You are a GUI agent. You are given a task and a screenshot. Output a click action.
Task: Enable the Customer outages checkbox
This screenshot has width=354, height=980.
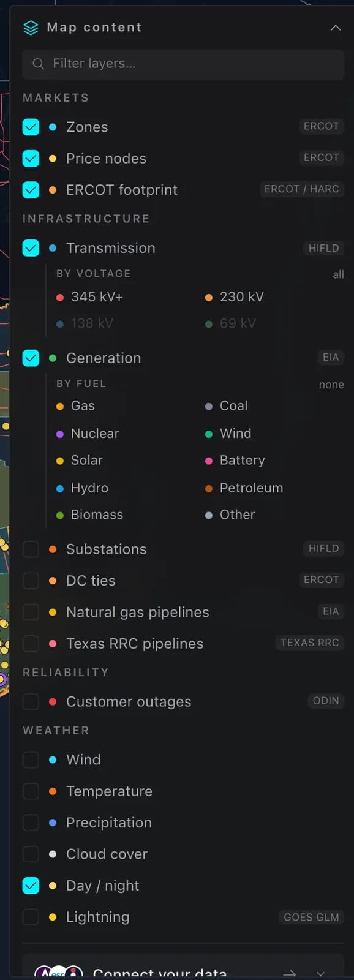(31, 702)
